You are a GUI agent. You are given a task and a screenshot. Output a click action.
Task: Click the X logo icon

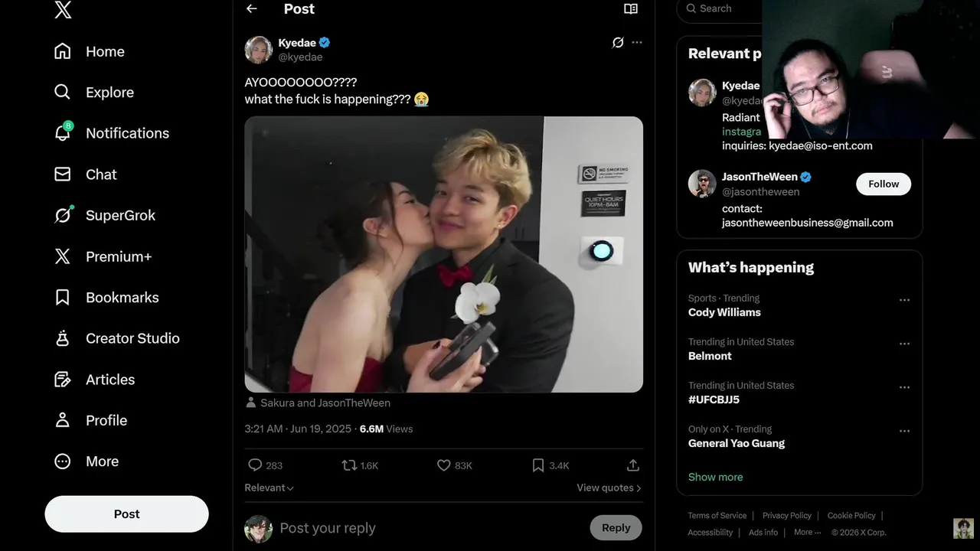(x=63, y=10)
